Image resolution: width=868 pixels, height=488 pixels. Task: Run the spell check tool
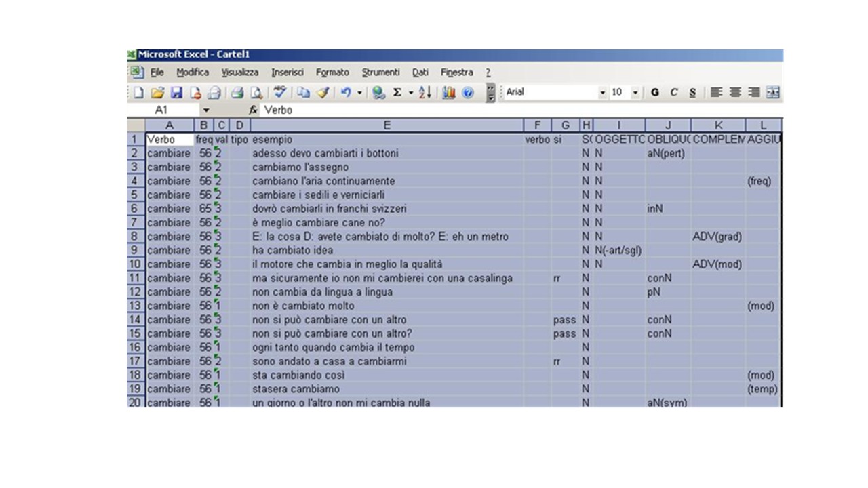pyautogui.click(x=279, y=93)
